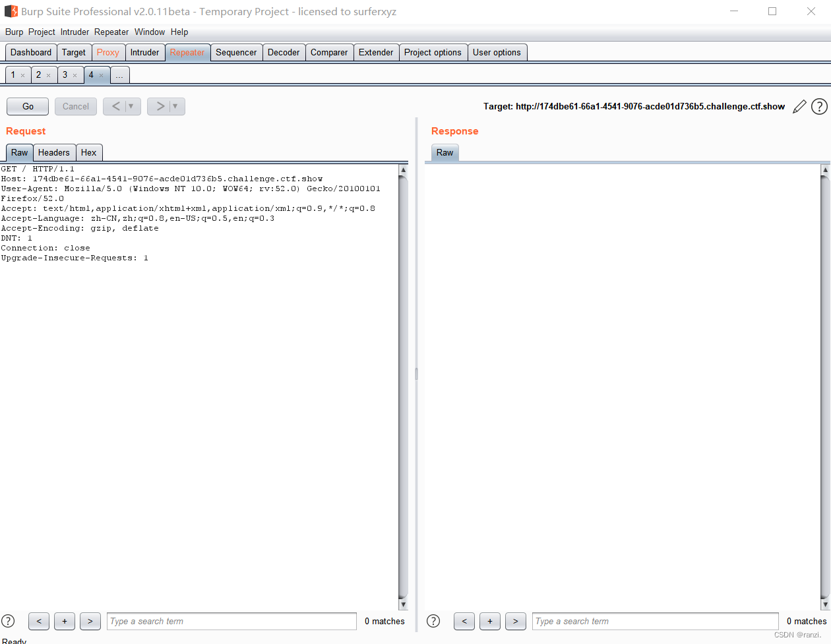Open the User options tab
The height and width of the screenshot is (644, 831).
click(x=497, y=53)
